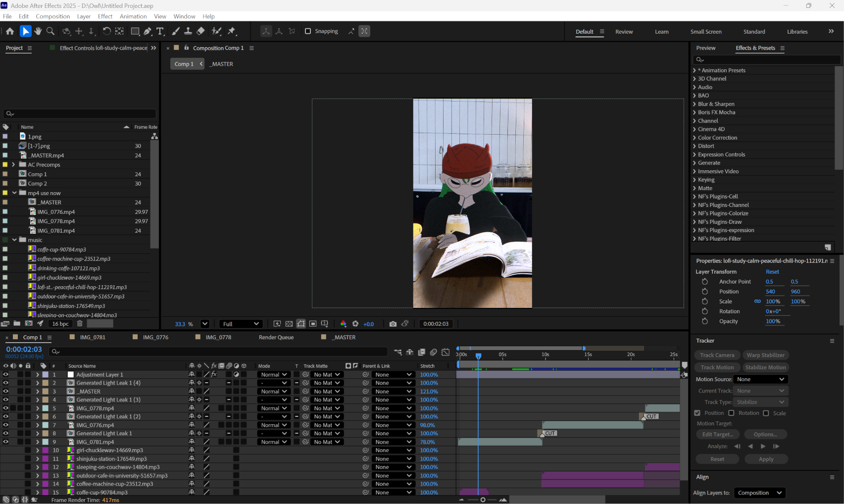Click the label color of girl-chucklewav-14669.mp3 layer
The width and height of the screenshot is (844, 504).
[46, 451]
